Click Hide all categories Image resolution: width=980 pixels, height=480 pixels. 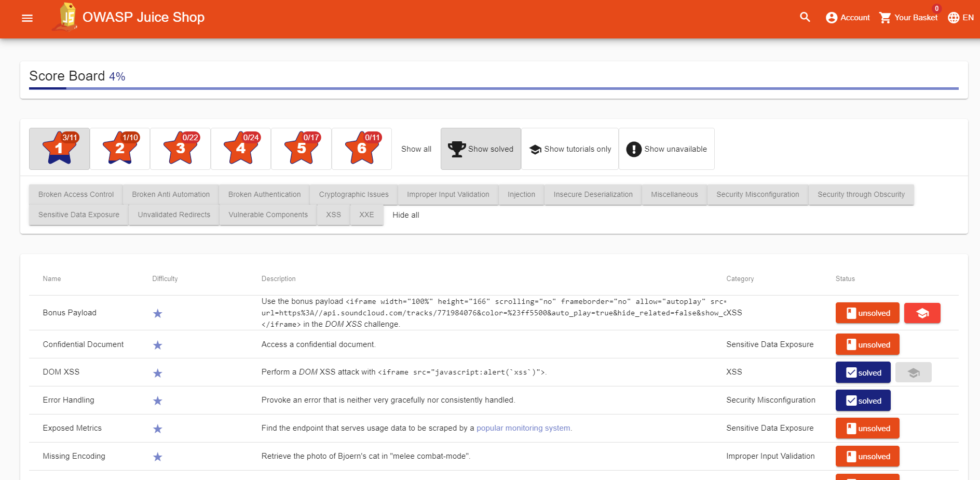pyautogui.click(x=405, y=215)
